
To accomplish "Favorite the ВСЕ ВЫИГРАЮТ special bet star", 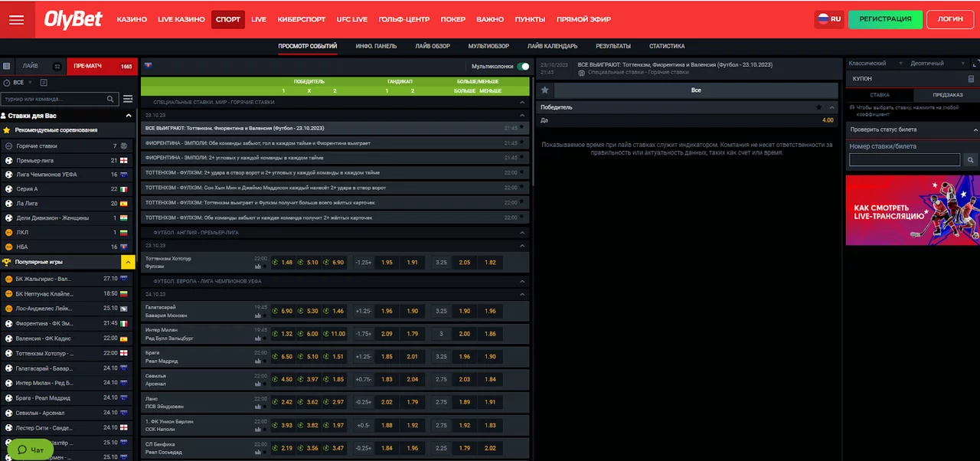I will pyautogui.click(x=522, y=126).
